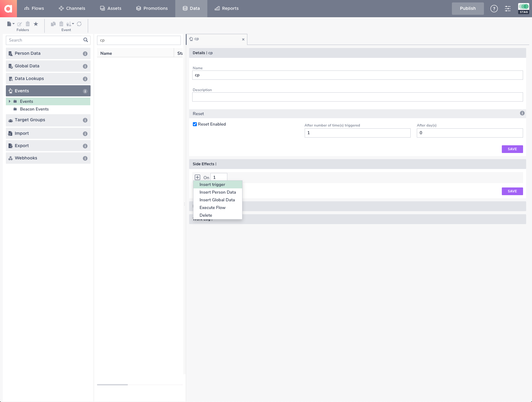Click the Name input field with cp
This screenshot has width=532, height=402.
(357, 75)
